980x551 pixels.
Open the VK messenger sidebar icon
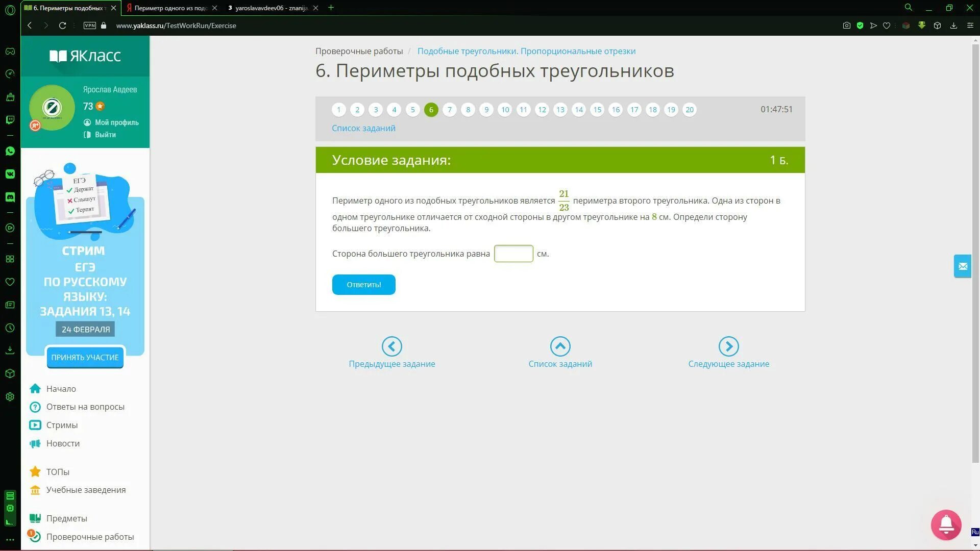(10, 174)
